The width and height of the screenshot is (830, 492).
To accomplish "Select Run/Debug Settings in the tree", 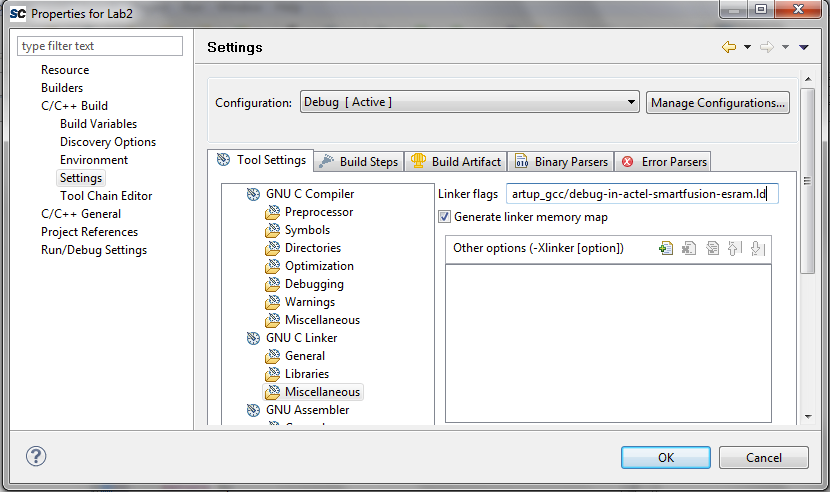I will pos(94,250).
